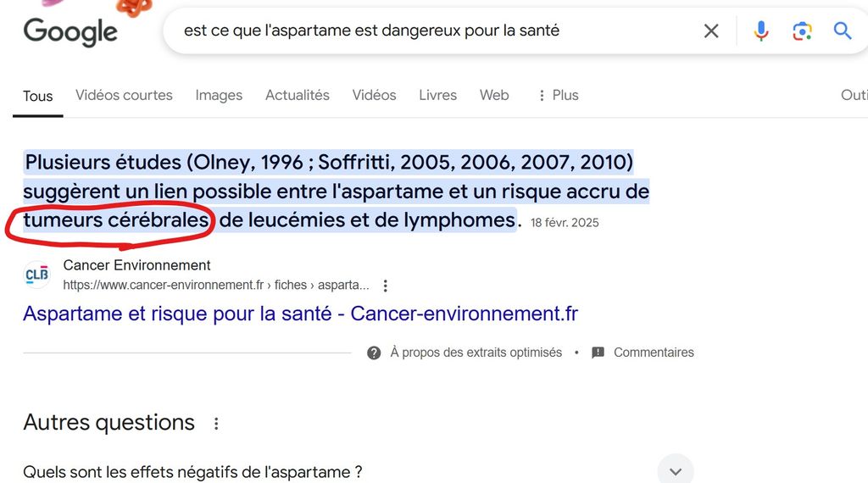Open 'Aspartame et risque pour la santé' link
Viewport: 868px width, 483px height.
(301, 314)
